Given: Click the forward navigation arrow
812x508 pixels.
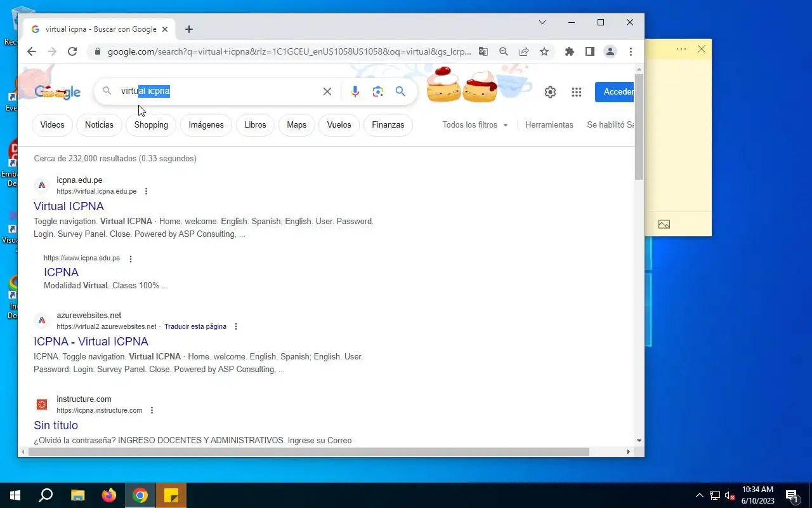Looking at the screenshot, I should (x=52, y=51).
